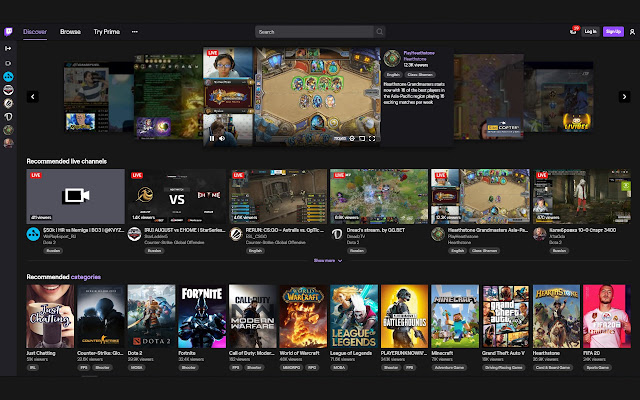Image resolution: width=640 pixels, height=400 pixels.
Task: Mute the featured stream volume
Action: coord(222,138)
